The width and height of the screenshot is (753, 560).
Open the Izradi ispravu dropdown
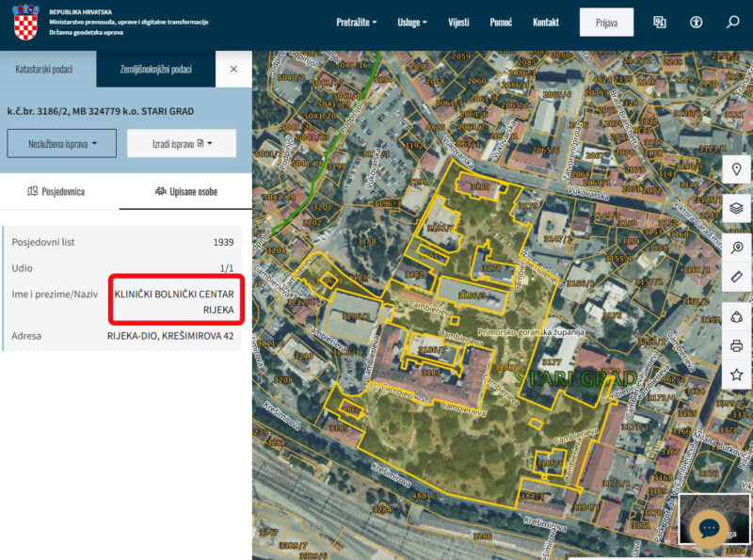[x=182, y=143]
